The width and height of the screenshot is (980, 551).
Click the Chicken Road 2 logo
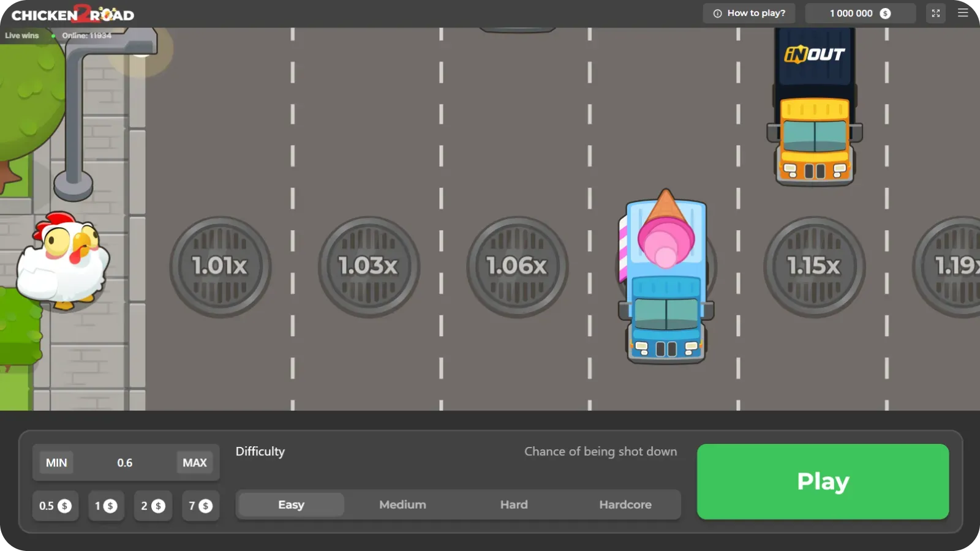pos(73,14)
